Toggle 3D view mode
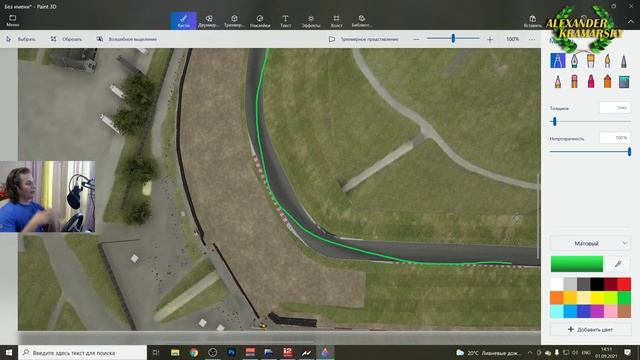 point(363,39)
